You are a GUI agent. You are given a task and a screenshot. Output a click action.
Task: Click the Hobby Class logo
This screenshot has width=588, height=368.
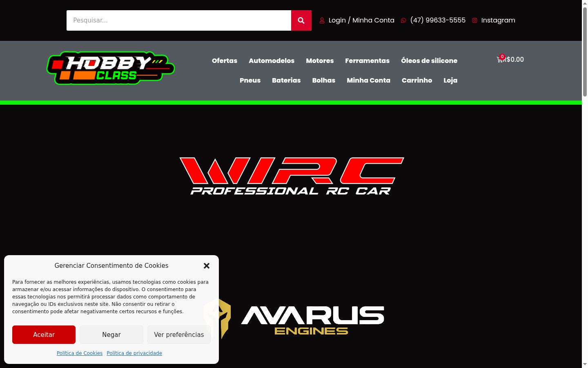(x=111, y=68)
